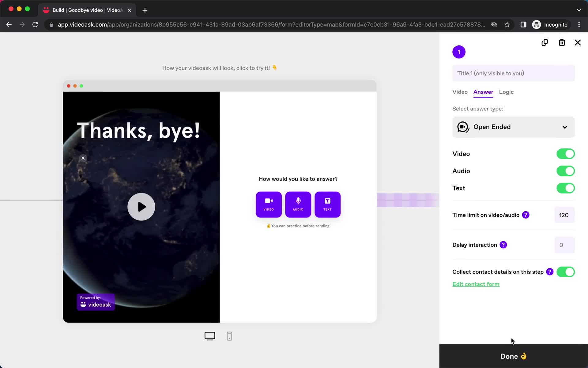Click the VIDEO answer type icon
This screenshot has width=588, height=368.
pos(268,204)
